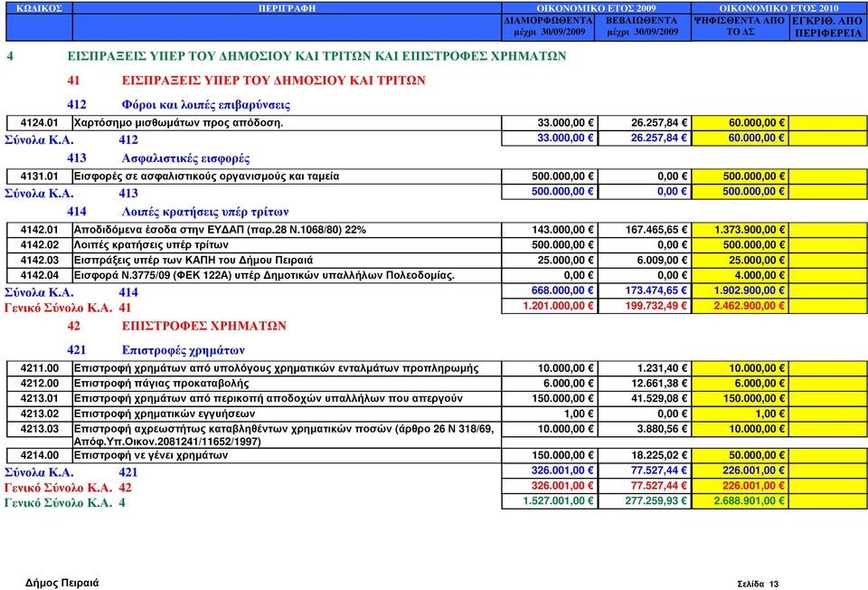Click blue heading 414 Λοιπές κρατήσεις υπέρ τρίτων
The image size is (868, 590).
tap(178, 212)
